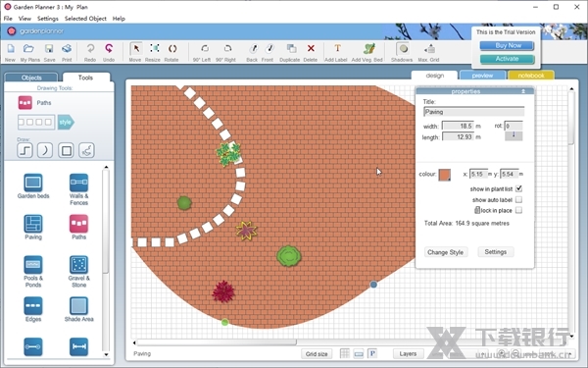Click the Title input field

(x=473, y=112)
